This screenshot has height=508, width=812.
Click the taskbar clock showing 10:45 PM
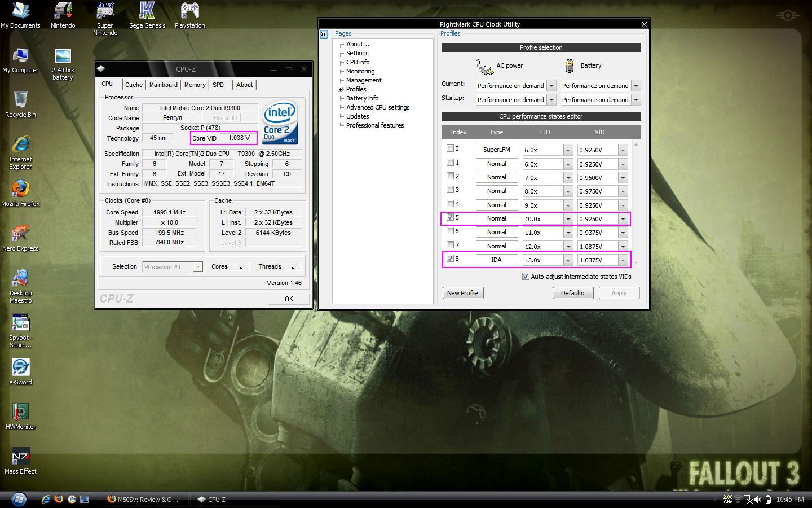(x=790, y=500)
